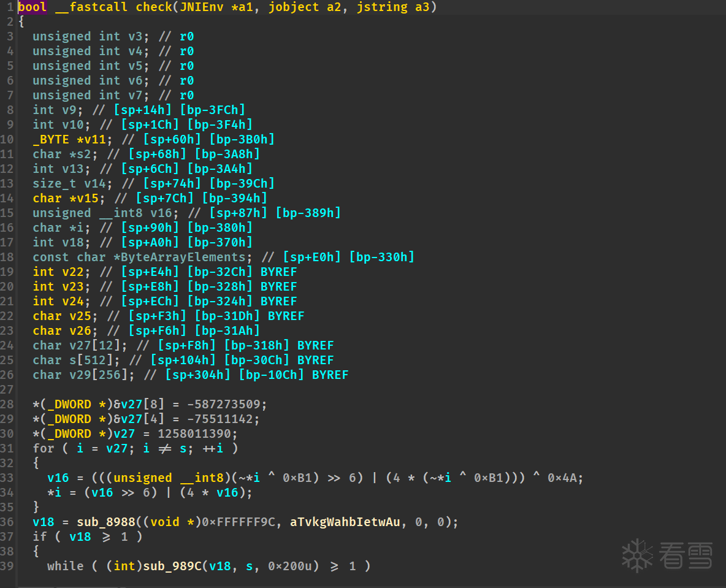Click the snowflake watermark logo

pos(638,555)
